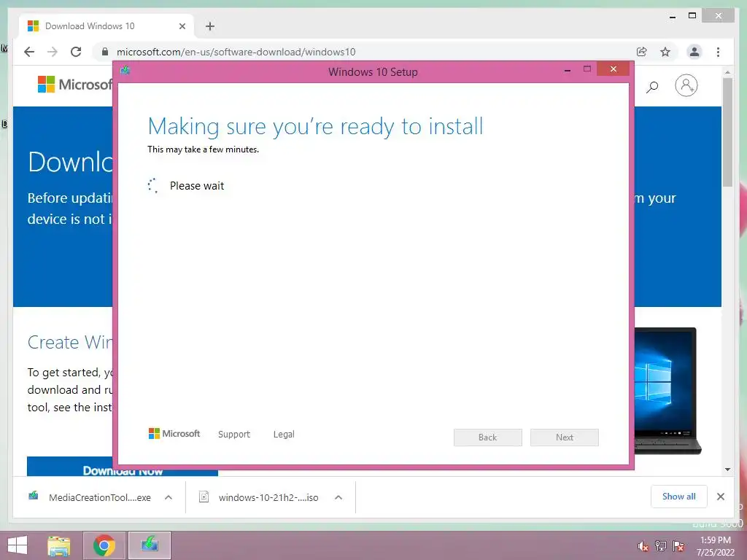
Task: Click the scrollbar down arrow
Action: [727, 470]
